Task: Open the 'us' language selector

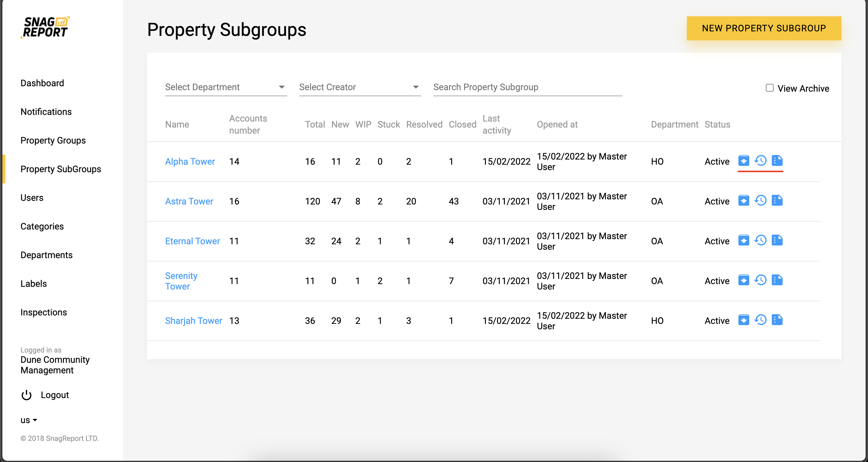Action: point(29,420)
